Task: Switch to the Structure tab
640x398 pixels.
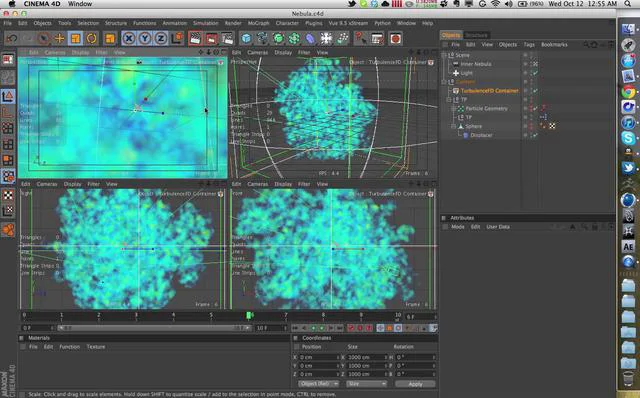Action: coord(477,35)
